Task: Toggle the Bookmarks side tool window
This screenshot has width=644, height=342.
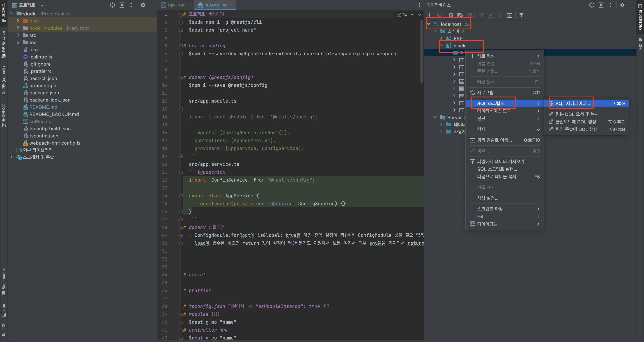Action: tap(3, 282)
